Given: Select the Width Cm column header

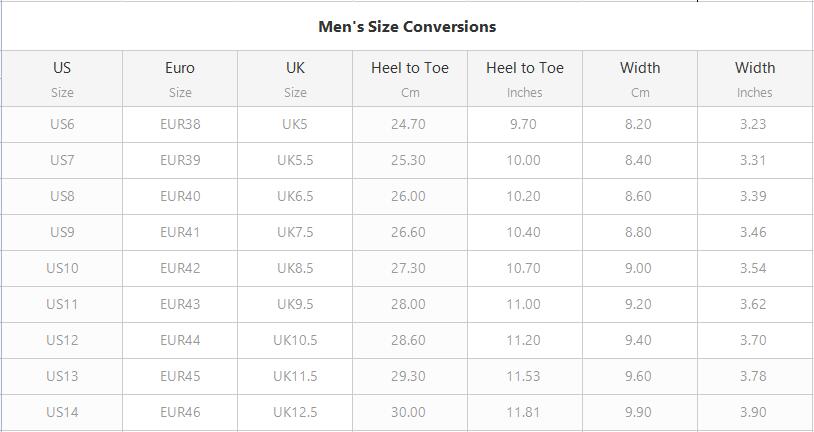Looking at the screenshot, I should click(640, 79).
